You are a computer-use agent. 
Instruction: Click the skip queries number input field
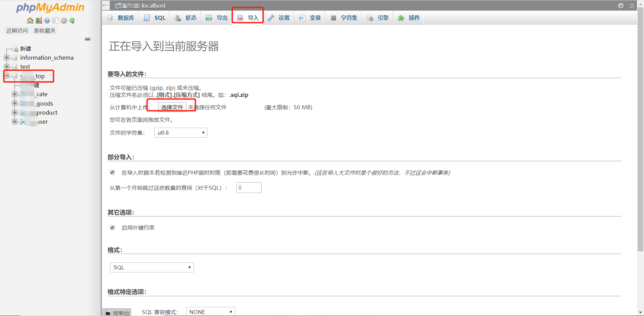(249, 188)
